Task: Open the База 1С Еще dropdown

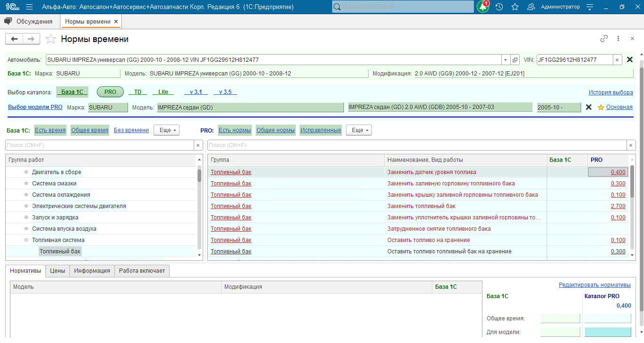Action: coord(167,130)
